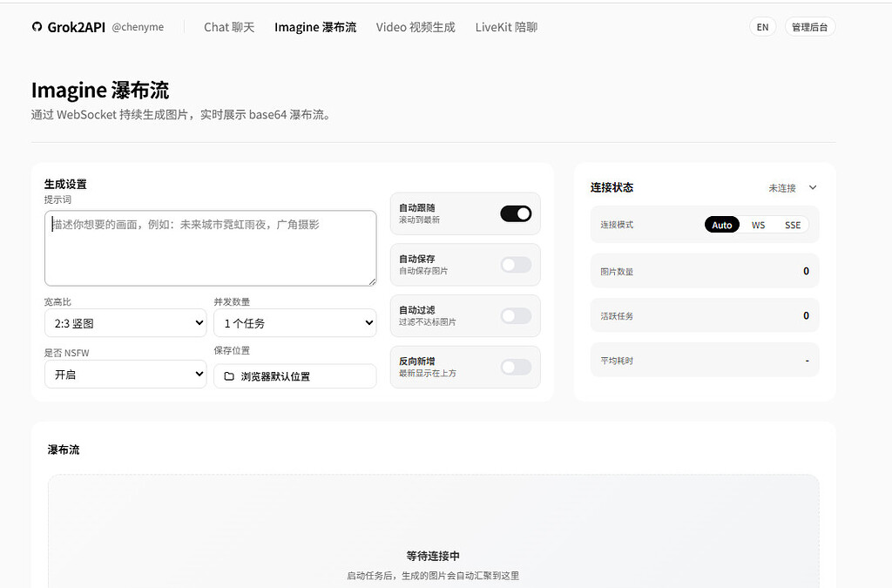Click the 平均耗时 row
The width and height of the screenshot is (892, 588).
tap(705, 360)
